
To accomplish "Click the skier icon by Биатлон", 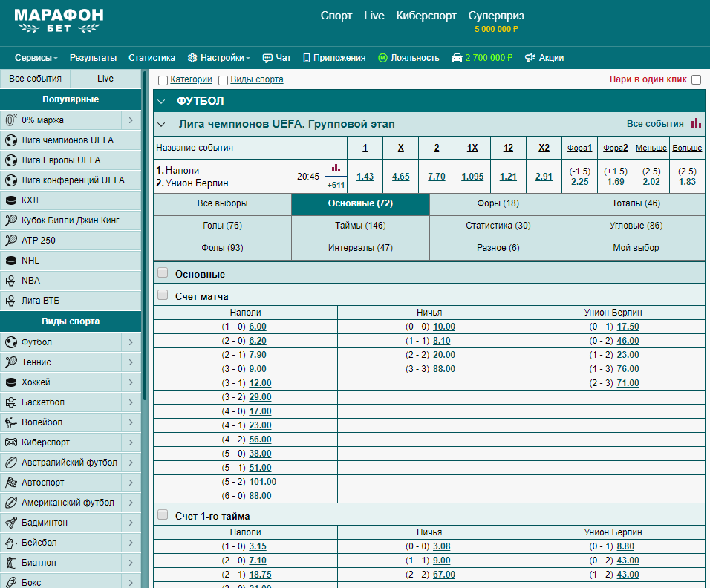I will (11, 563).
